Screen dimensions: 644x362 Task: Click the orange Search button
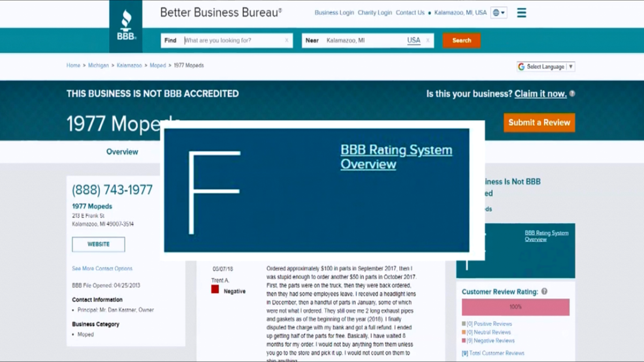pos(462,40)
